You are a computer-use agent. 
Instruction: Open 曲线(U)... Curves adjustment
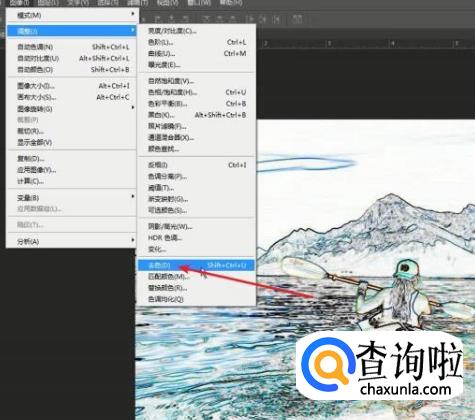197,53
